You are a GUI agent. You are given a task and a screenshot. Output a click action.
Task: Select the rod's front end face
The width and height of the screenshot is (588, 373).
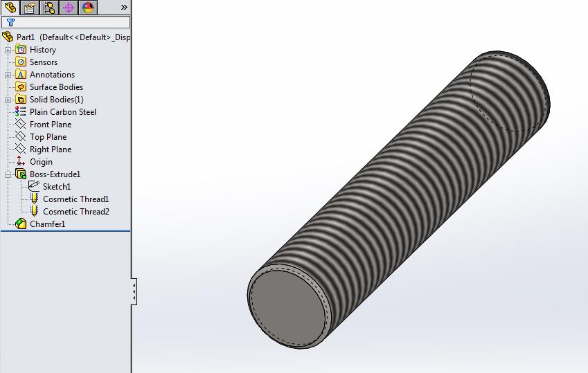(x=289, y=307)
